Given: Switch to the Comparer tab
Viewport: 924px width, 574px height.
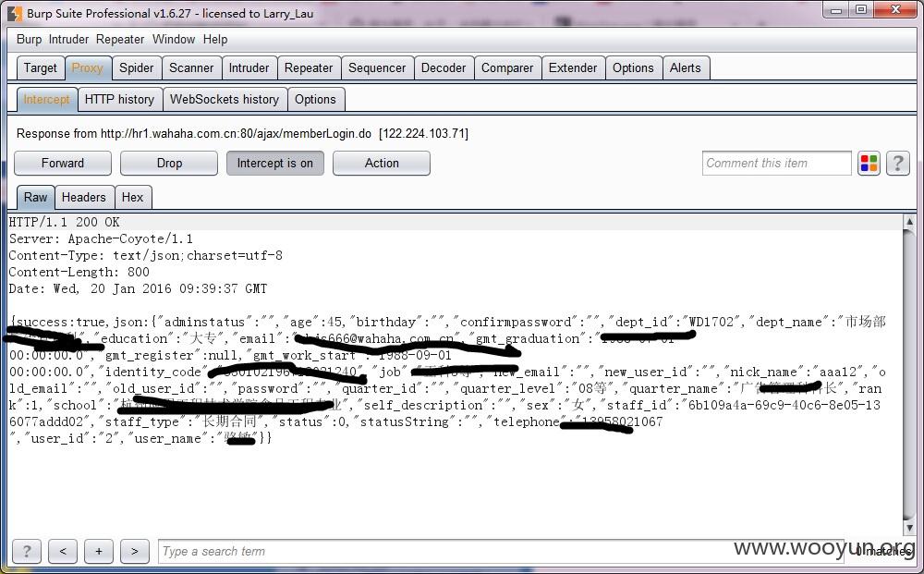Looking at the screenshot, I should point(507,67).
